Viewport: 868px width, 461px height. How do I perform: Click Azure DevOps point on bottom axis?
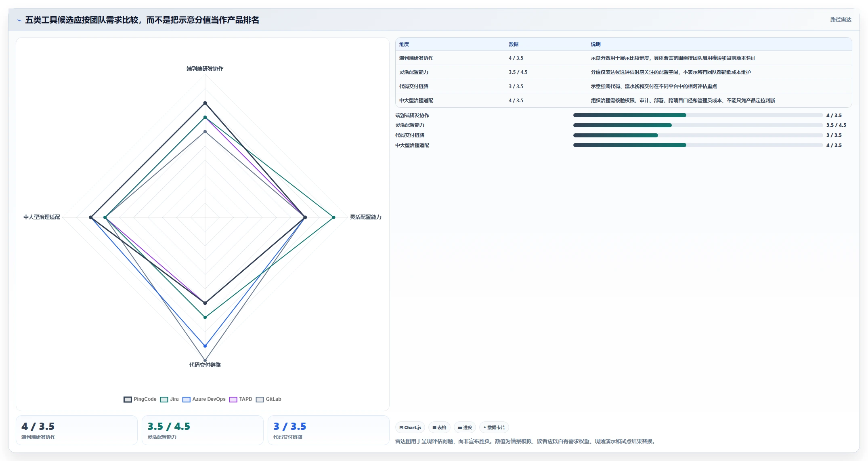[205, 346]
